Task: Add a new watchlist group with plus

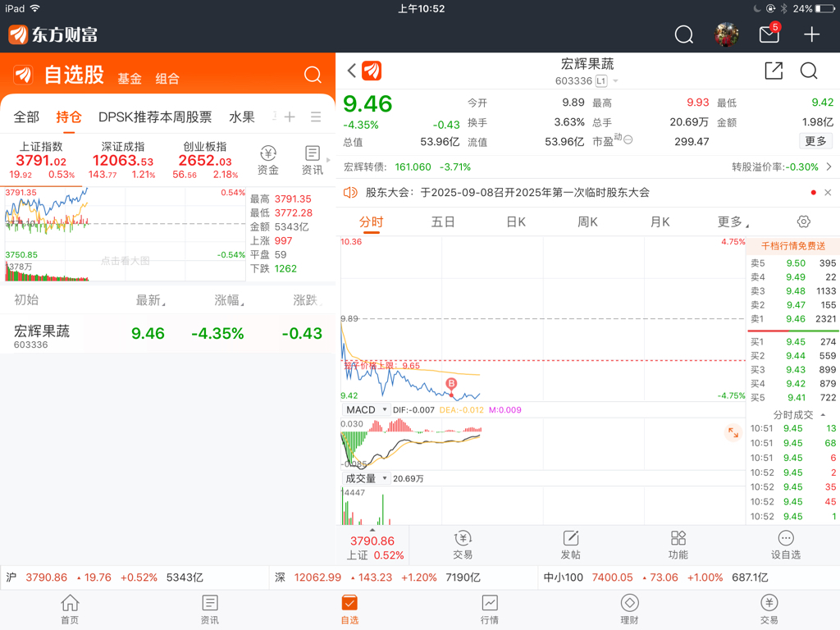Action: point(290,116)
